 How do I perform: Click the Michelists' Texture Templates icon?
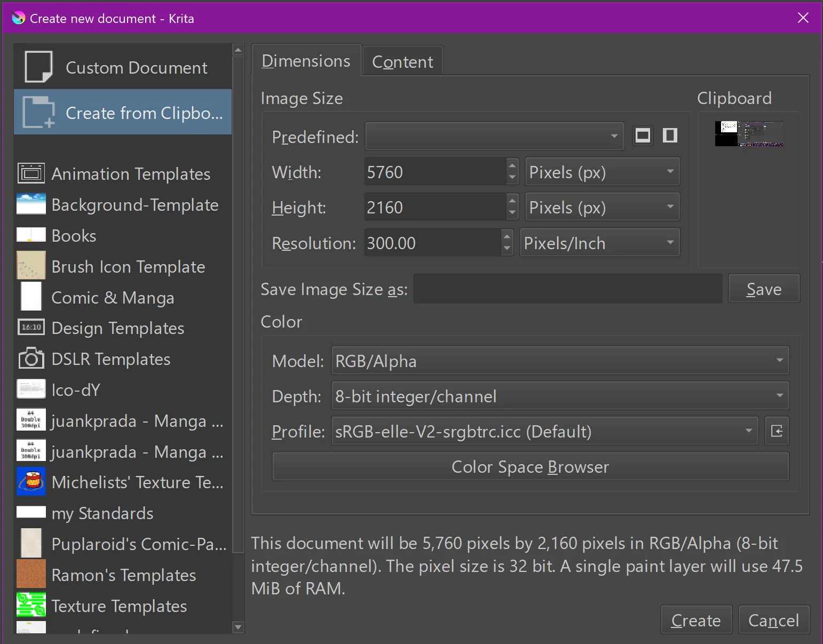pyautogui.click(x=31, y=481)
